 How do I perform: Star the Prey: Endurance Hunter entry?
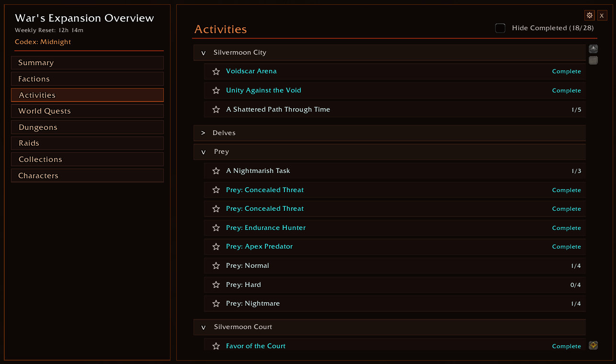click(x=216, y=228)
